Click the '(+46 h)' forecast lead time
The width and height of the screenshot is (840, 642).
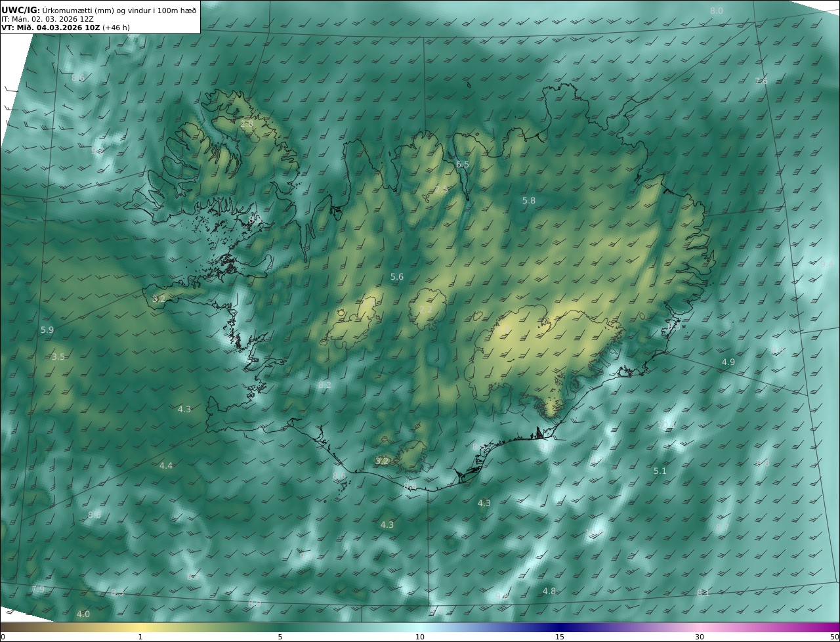(116, 28)
